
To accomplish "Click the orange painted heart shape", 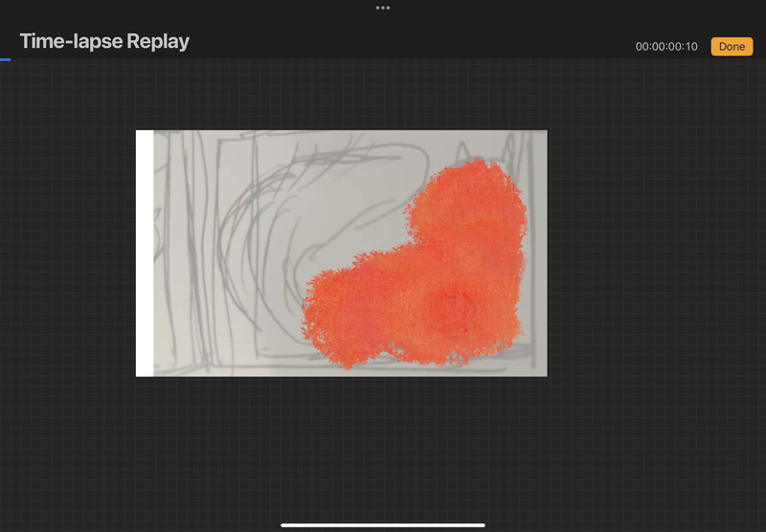I will coord(421,277).
